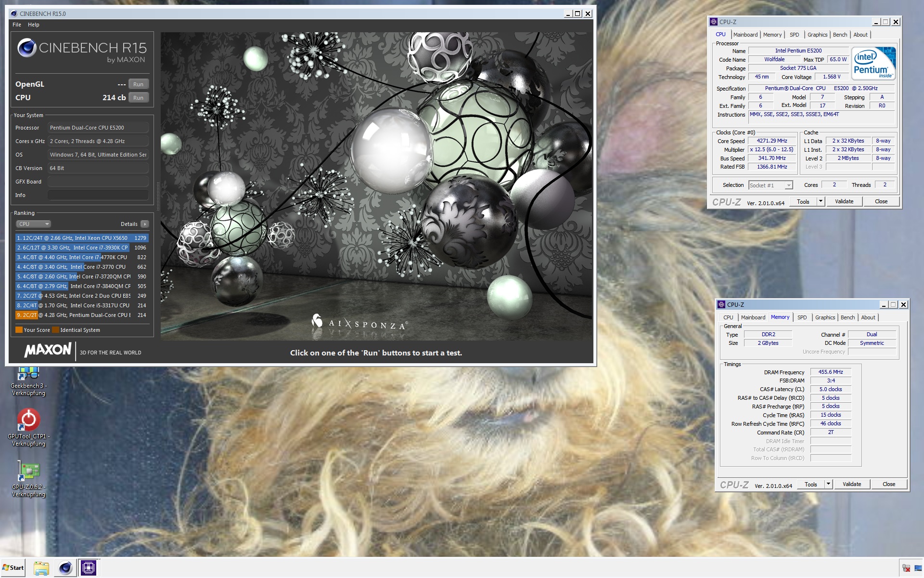Click the bottom CPU-Z window title icon
Image resolution: width=924 pixels, height=578 pixels.
721,304
